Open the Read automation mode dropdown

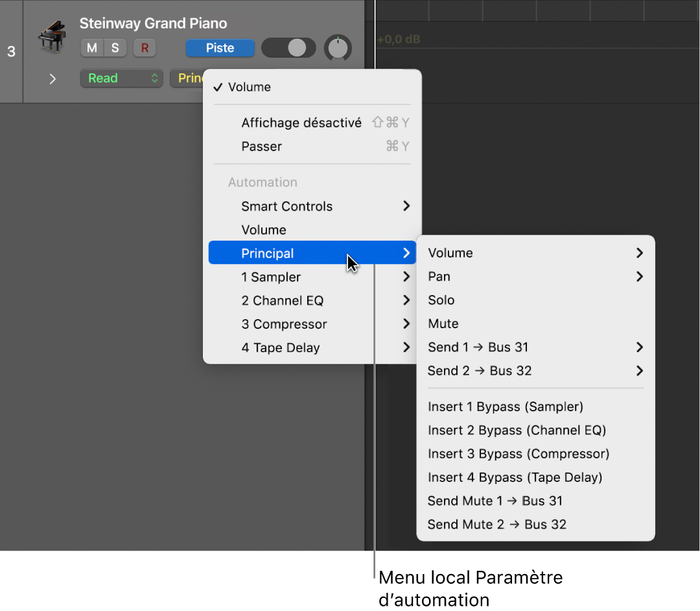pyautogui.click(x=121, y=78)
